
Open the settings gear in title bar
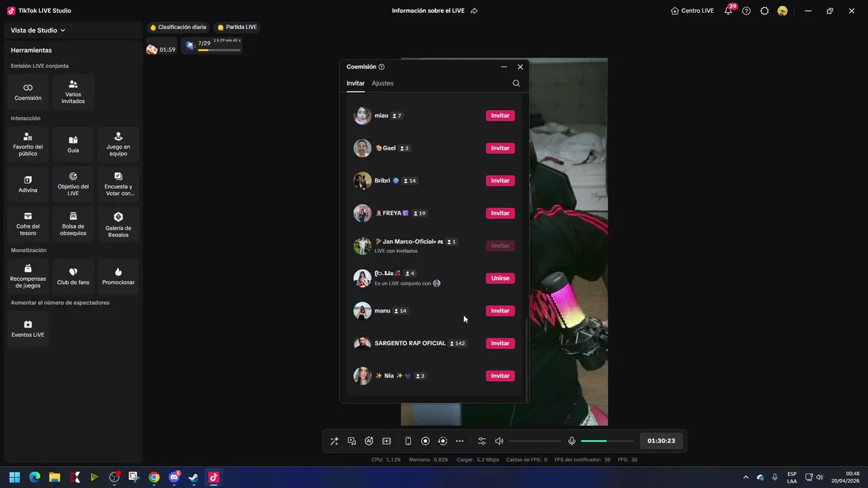(764, 11)
